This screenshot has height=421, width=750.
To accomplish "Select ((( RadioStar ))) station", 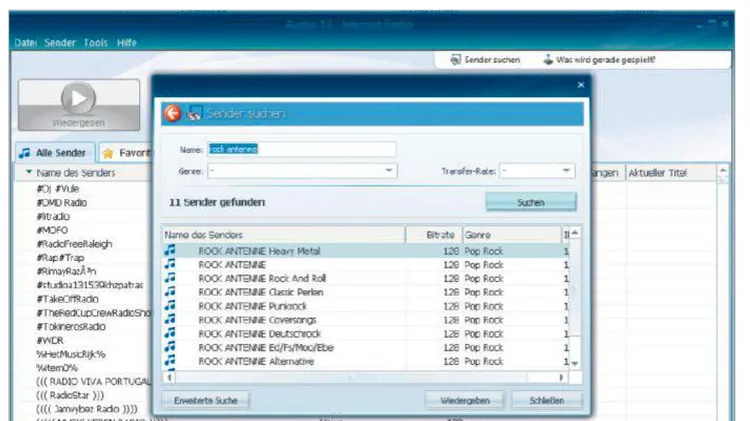I will click(70, 396).
